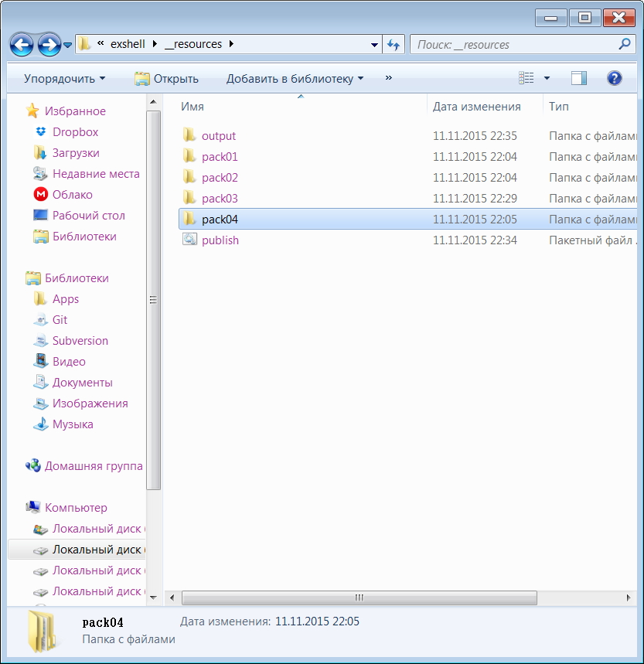Expand the Упорядочить dropdown menu
Image resolution: width=644 pixels, height=664 pixels.
coord(64,79)
